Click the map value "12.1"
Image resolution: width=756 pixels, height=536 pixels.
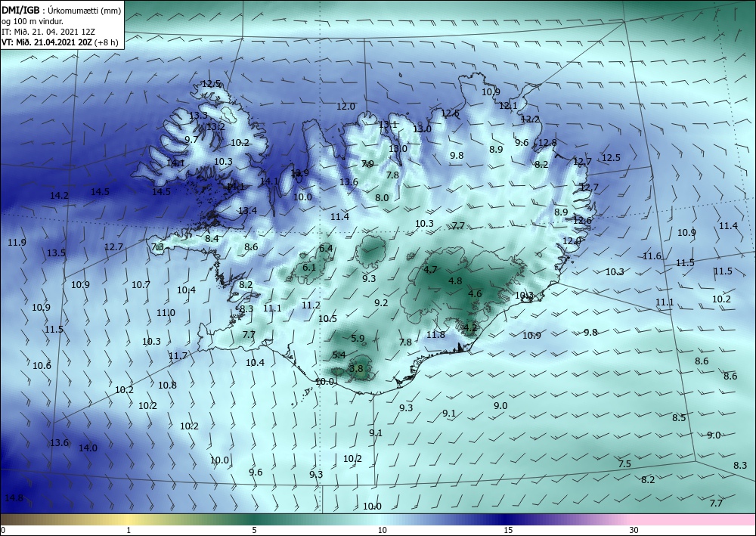508,106
